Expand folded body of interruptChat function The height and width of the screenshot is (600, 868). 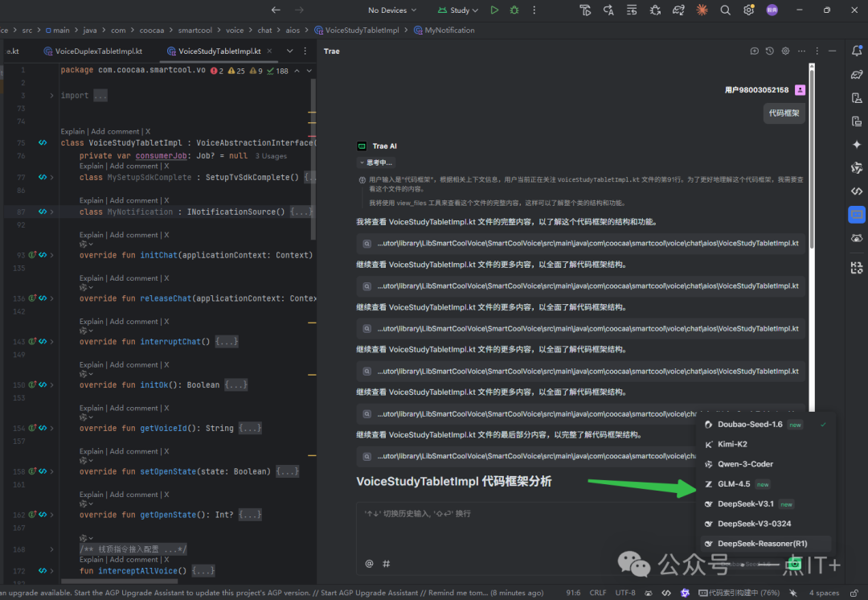[227, 341]
